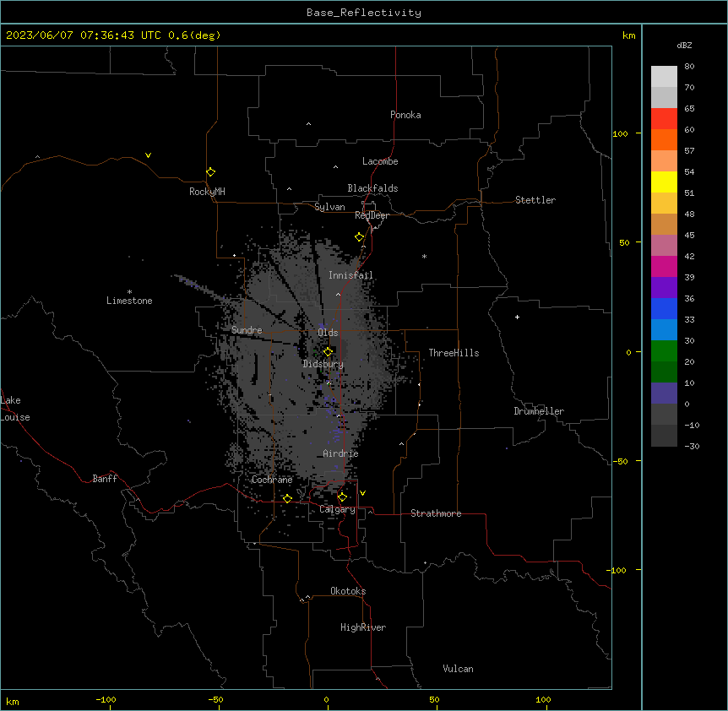Click the RedDeer city label
728x711 pixels.
372,215
